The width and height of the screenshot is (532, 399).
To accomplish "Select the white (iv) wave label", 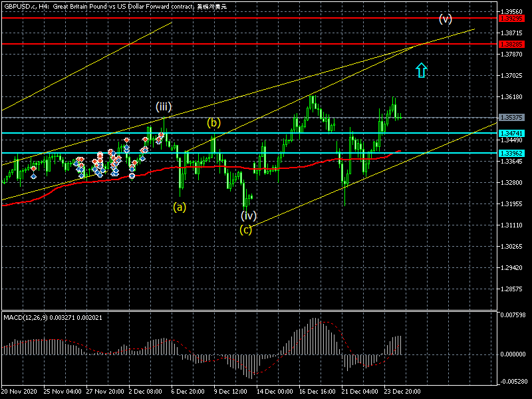I will [x=249, y=215].
